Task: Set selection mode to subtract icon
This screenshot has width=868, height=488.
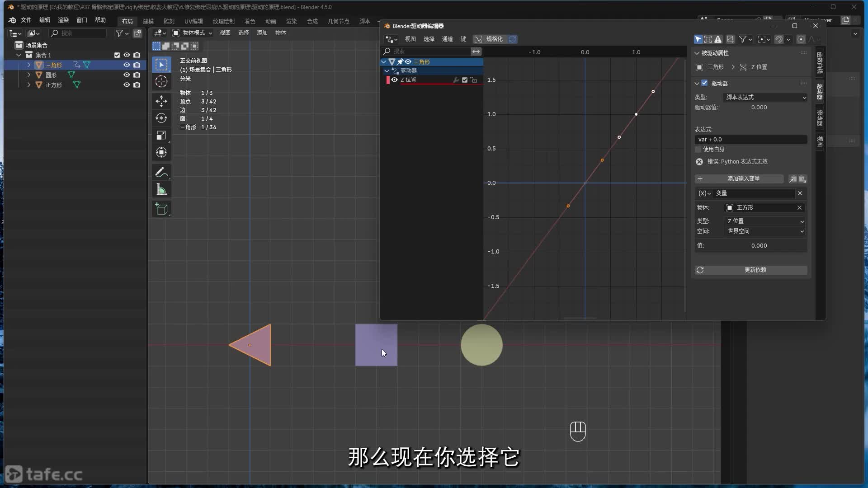Action: (x=175, y=46)
